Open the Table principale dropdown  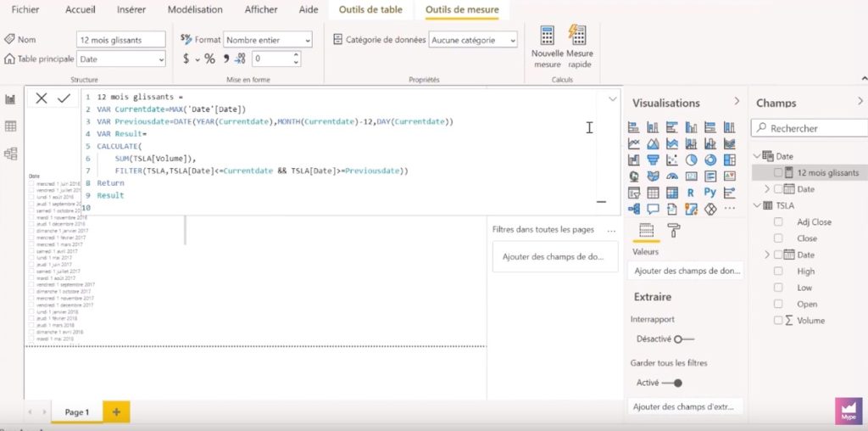tap(121, 59)
